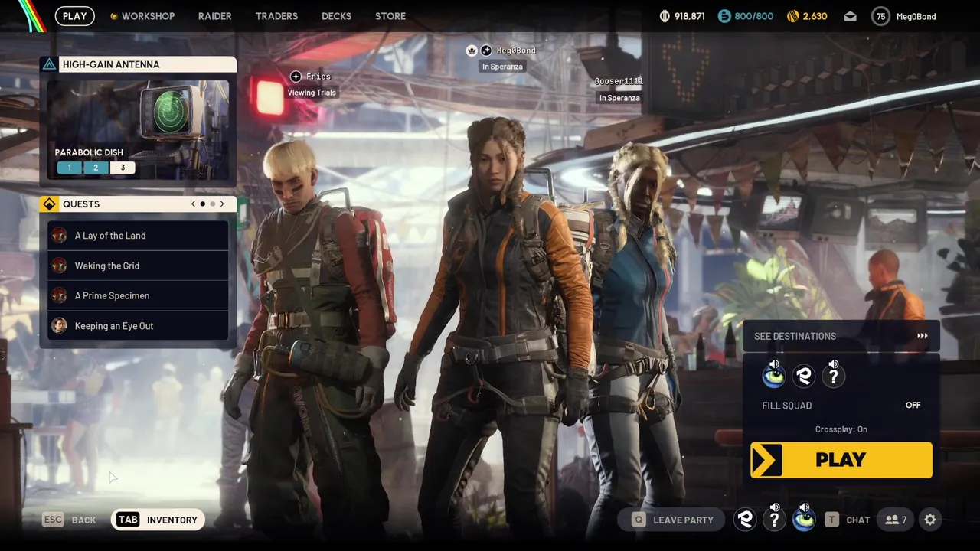The height and width of the screenshot is (551, 980).
Task: Click trader portrait beside Keeping an Eye Out
Action: [x=59, y=326]
